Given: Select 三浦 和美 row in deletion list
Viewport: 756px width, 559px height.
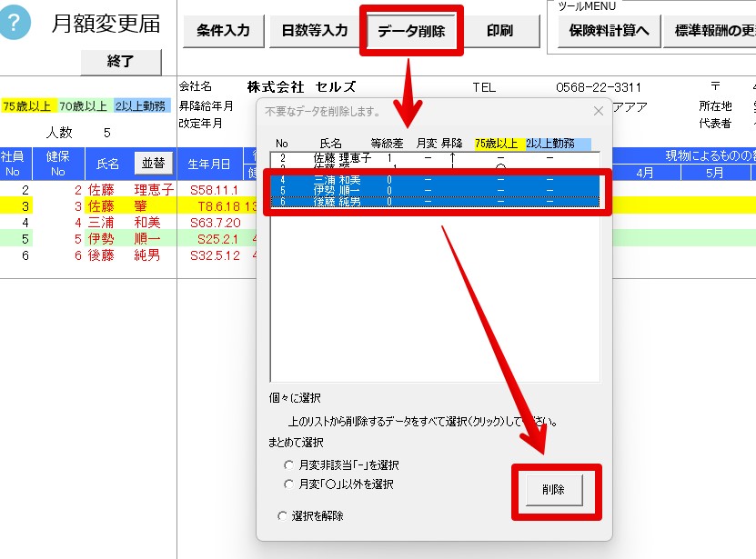Looking at the screenshot, I should pyautogui.click(x=435, y=180).
